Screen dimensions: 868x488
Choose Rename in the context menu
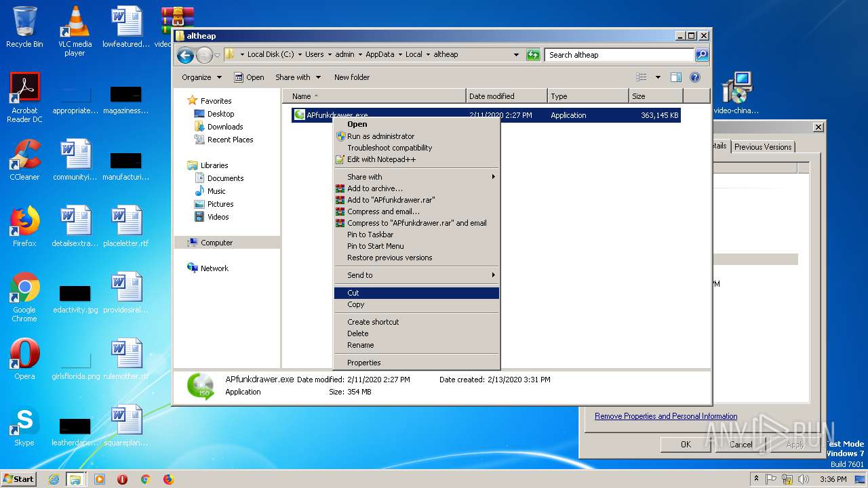[416, 345]
